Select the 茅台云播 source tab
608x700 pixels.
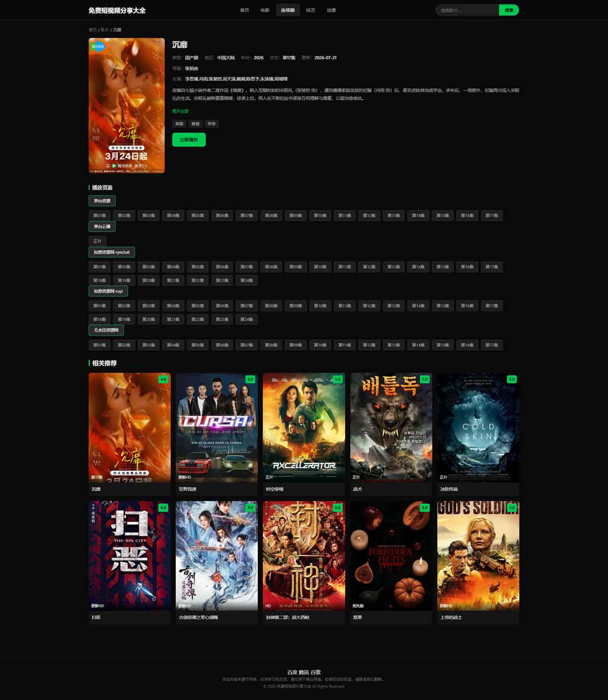[102, 227]
